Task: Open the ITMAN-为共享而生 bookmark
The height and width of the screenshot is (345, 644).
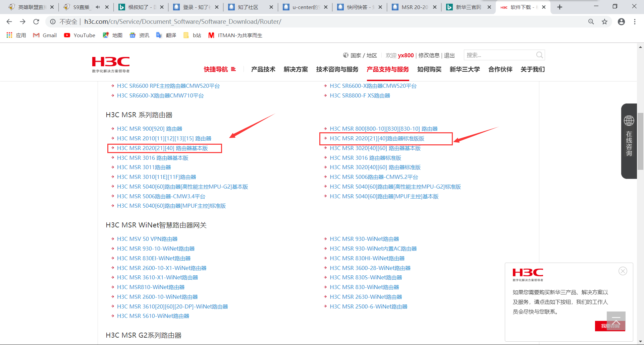Action: [235, 35]
